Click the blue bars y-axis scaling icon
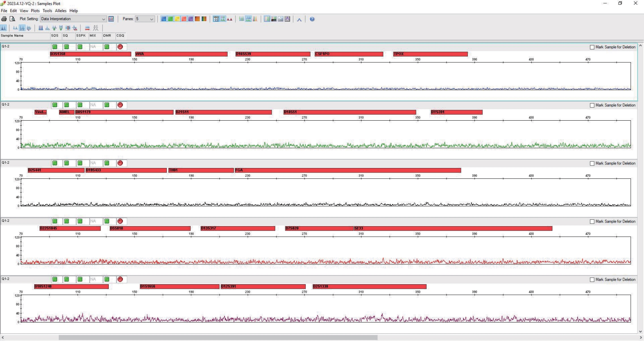 (x=41, y=28)
